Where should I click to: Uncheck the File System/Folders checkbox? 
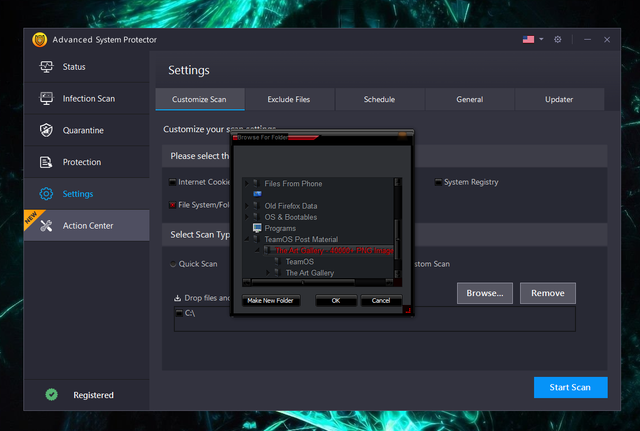173,205
